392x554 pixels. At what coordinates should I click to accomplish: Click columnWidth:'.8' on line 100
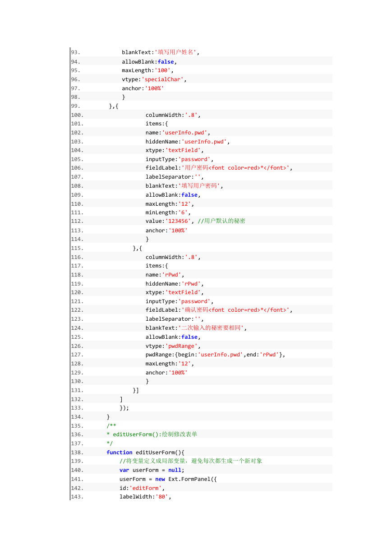pyautogui.click(x=173, y=115)
